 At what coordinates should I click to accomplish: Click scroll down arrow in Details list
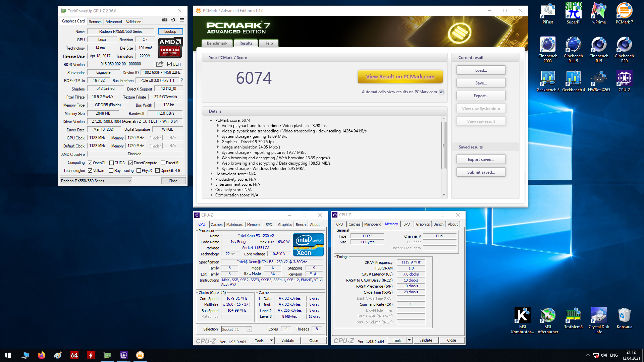pos(444,195)
